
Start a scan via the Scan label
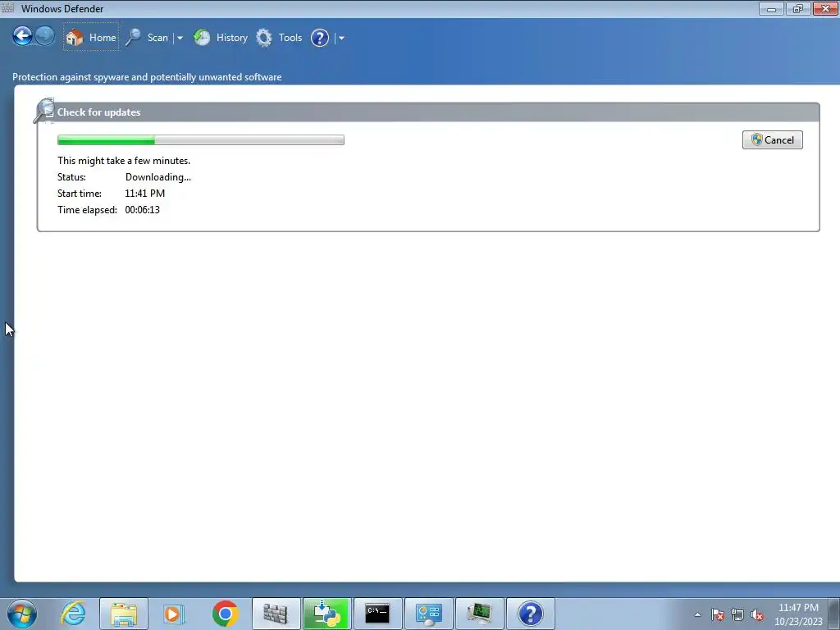click(x=157, y=38)
